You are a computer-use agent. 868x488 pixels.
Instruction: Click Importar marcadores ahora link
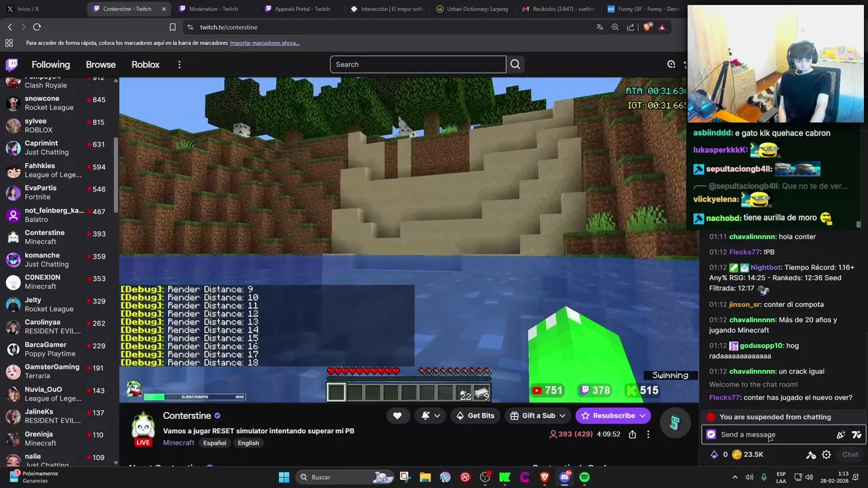point(264,43)
